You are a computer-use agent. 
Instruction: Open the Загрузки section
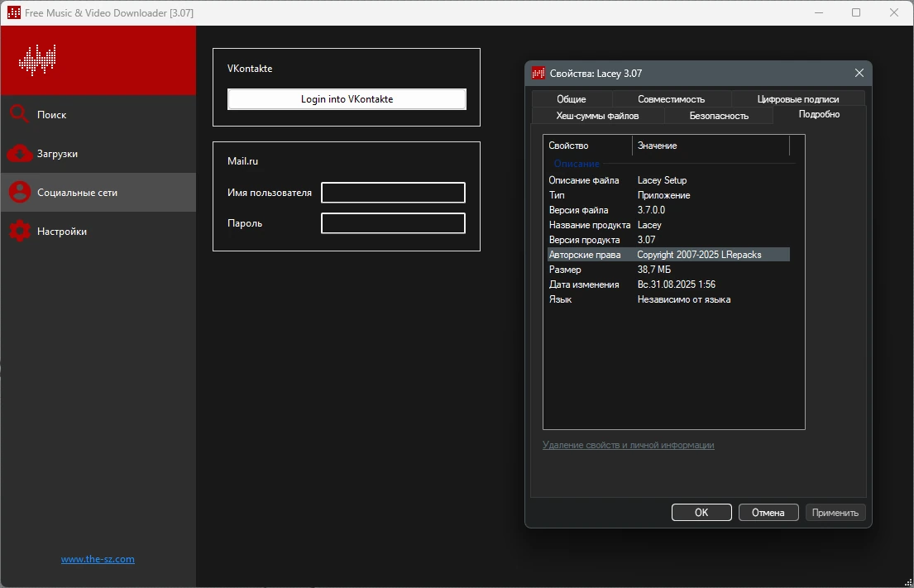pos(98,153)
